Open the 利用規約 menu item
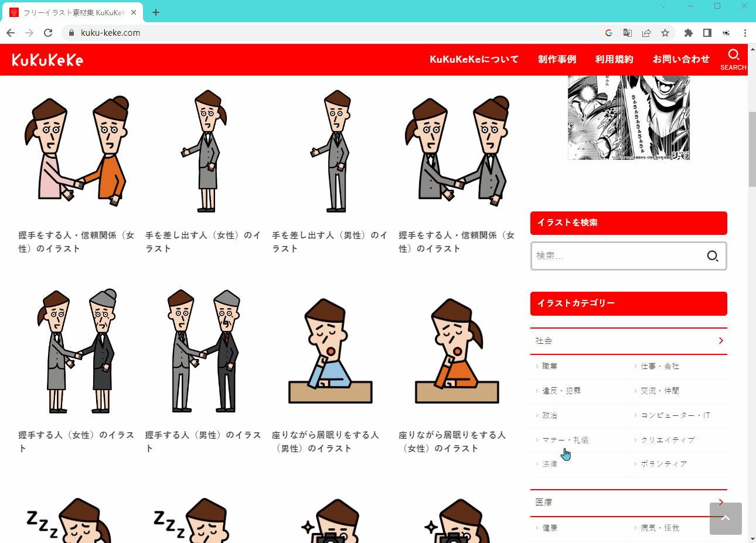 (614, 59)
